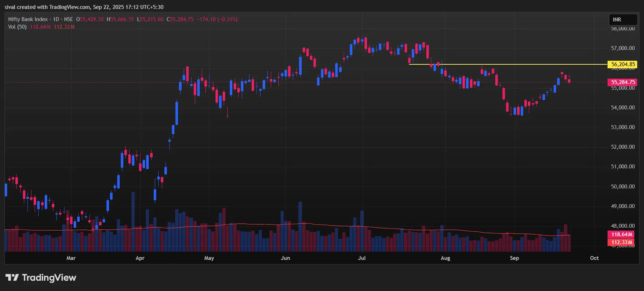Image resolution: width=644 pixels, height=291 pixels.
Task: Click the 118.64M volume label on axis
Action: pyautogui.click(x=621, y=235)
